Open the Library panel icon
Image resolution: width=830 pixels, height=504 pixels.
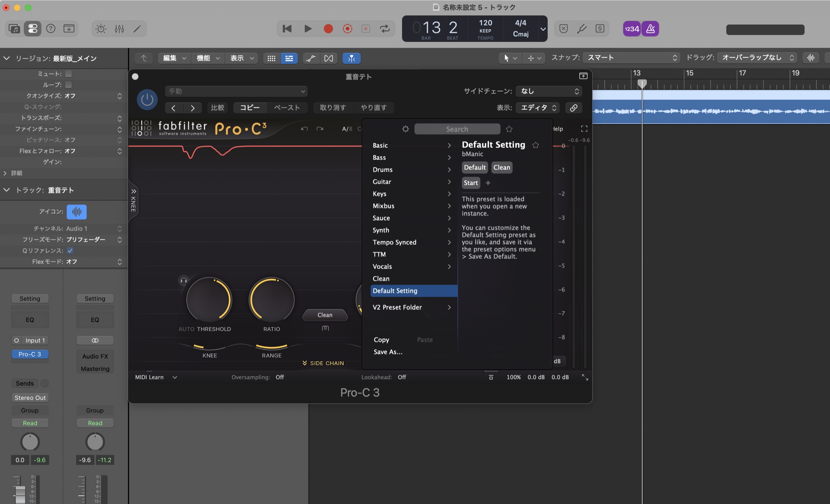pos(14,29)
